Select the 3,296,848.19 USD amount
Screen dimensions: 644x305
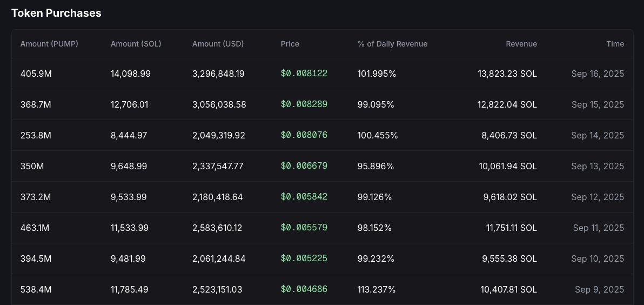(x=218, y=74)
